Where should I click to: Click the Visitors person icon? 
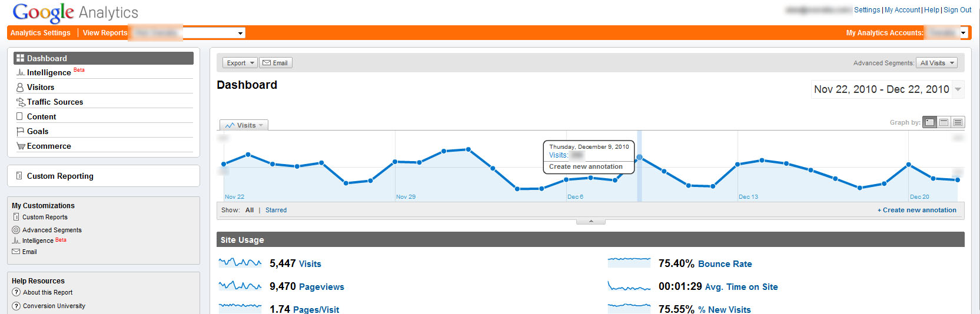[x=20, y=87]
